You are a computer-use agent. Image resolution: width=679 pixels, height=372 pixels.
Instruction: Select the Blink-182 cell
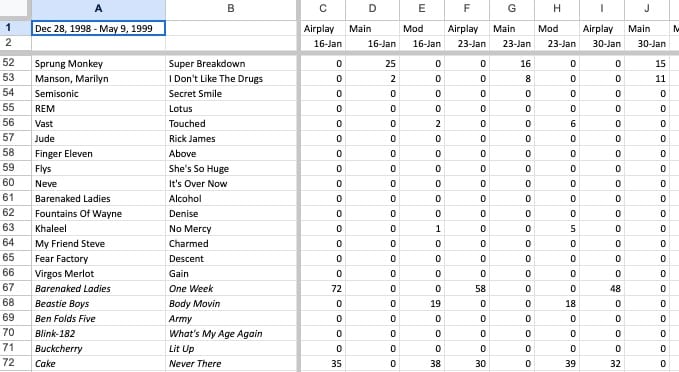click(x=98, y=333)
